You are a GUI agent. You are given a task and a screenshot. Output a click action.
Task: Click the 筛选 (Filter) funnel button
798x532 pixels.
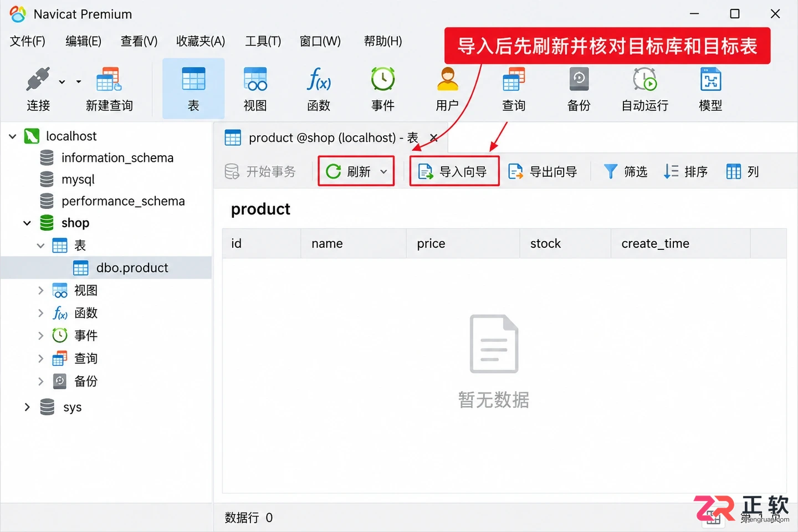(626, 172)
